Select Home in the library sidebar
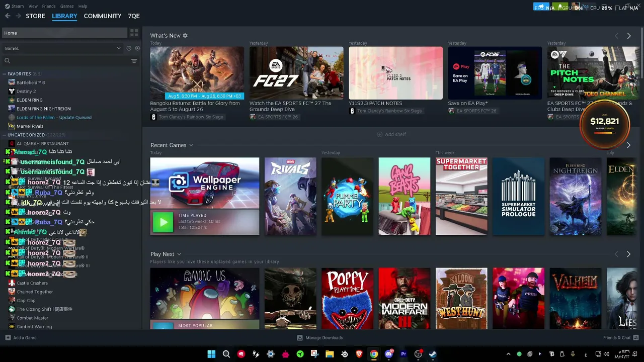The width and height of the screenshot is (644, 362). [65, 33]
